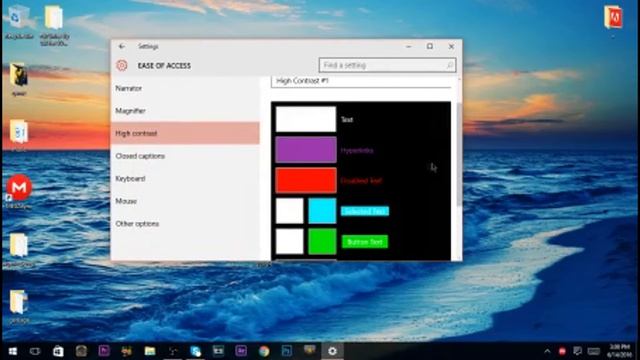
Task: Open the Windows Start menu
Action: click(x=13, y=351)
